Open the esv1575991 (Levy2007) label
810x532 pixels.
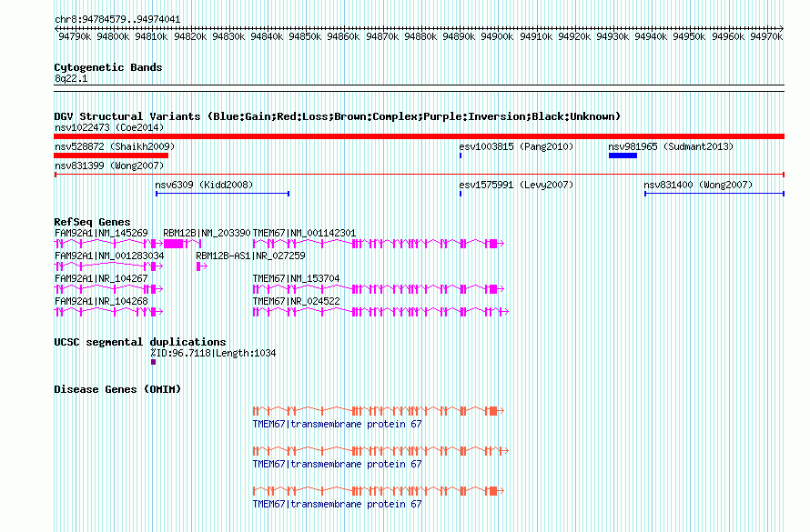click(516, 185)
